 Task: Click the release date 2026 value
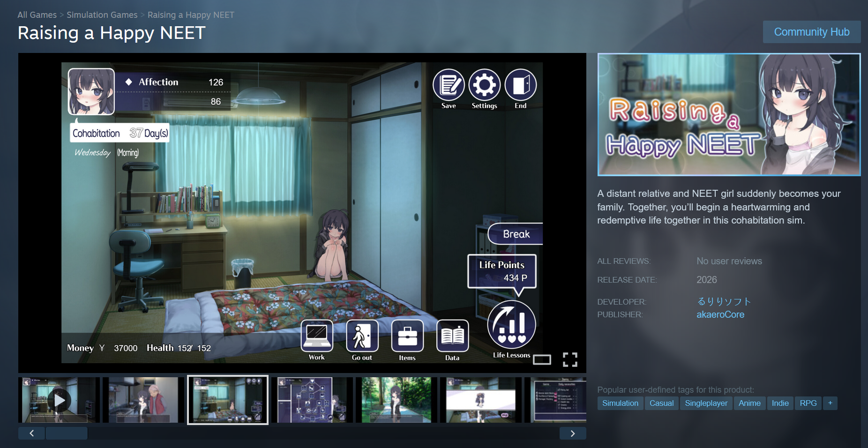707,280
